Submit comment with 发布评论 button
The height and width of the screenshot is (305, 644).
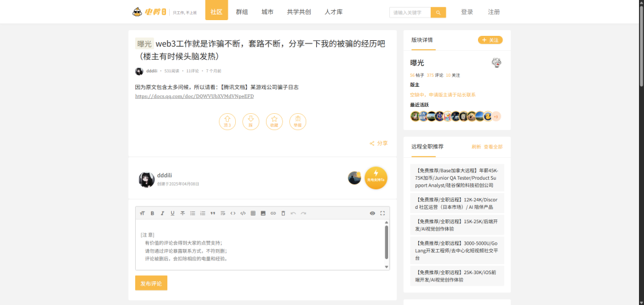[151, 284]
